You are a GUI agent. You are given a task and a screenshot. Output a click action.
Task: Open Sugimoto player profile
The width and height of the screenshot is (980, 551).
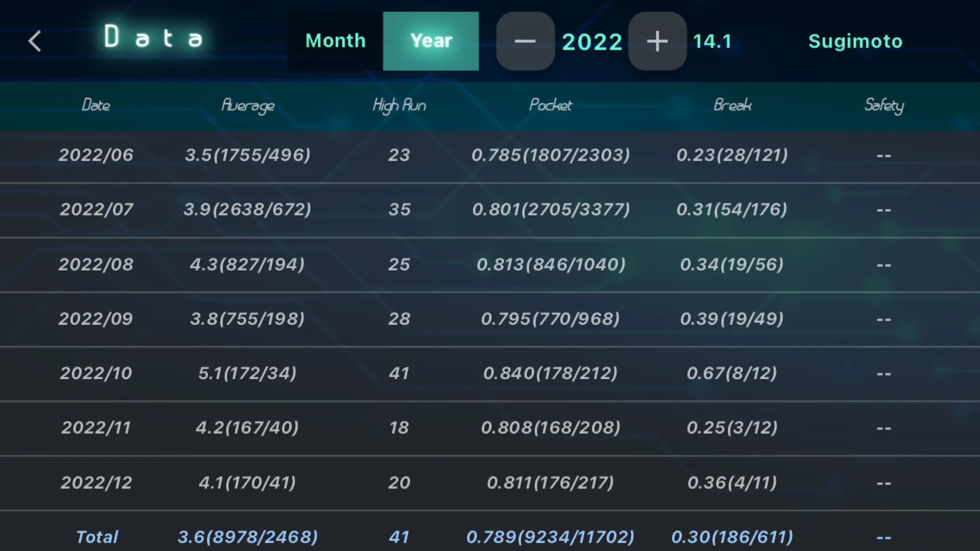[x=855, y=40]
